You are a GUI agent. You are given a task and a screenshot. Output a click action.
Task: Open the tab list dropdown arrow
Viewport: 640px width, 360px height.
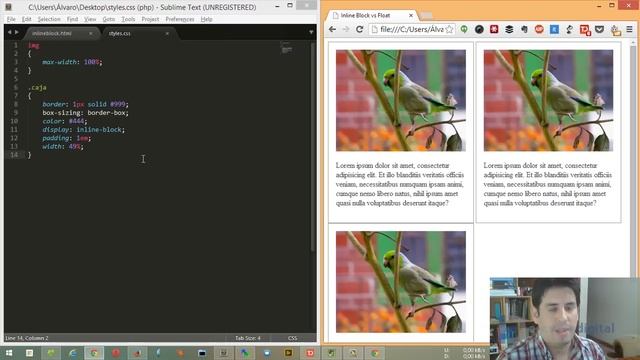click(311, 32)
